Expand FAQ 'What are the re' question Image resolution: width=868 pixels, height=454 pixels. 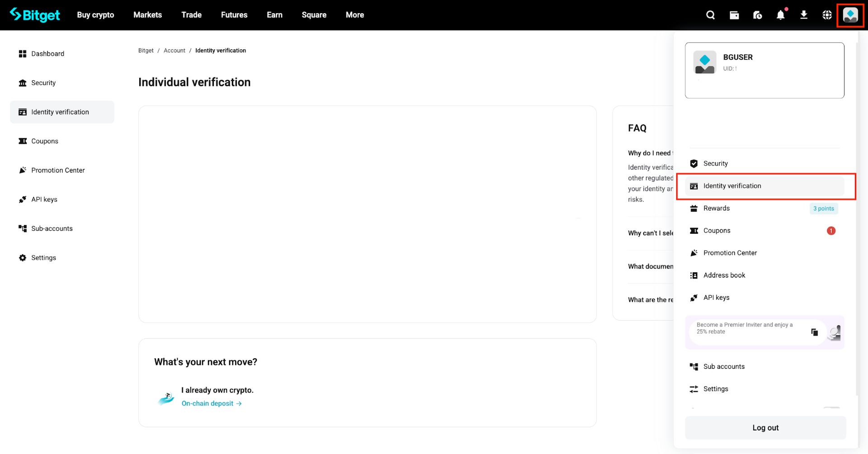pos(651,300)
